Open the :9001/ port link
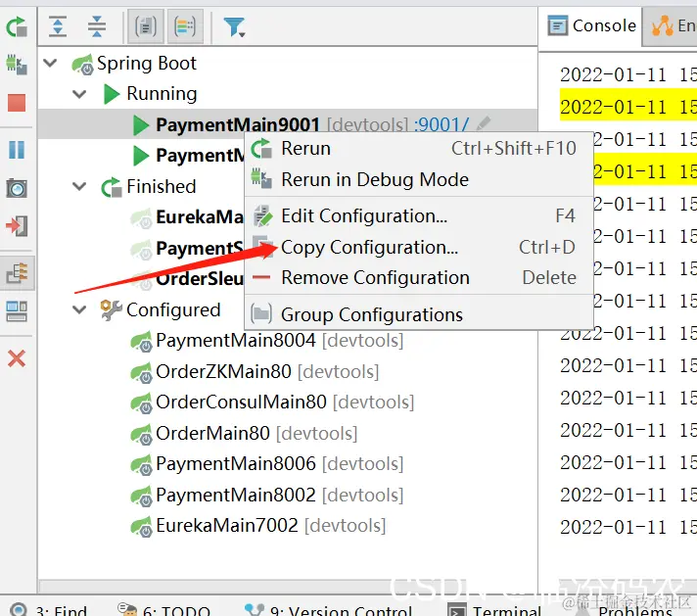The height and width of the screenshot is (616, 697). 441,124
